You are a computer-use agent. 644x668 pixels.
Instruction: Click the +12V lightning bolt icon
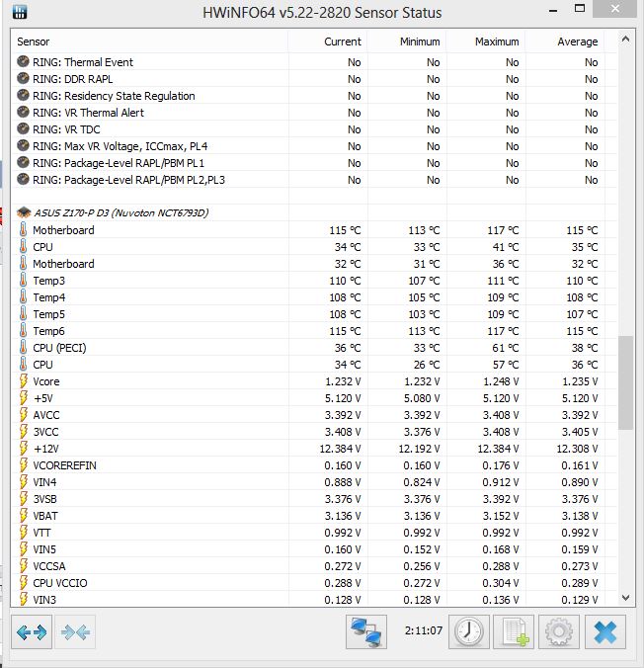(x=24, y=449)
